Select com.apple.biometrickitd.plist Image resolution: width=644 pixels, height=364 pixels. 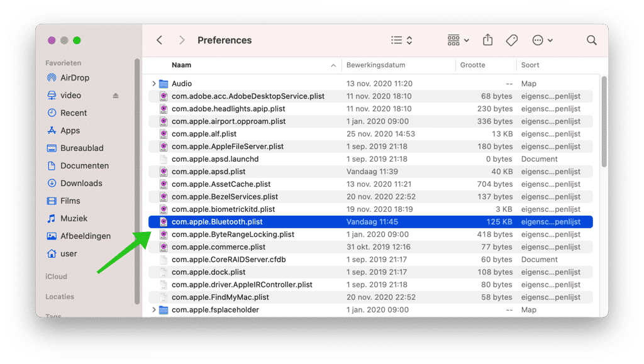pyautogui.click(x=370, y=209)
